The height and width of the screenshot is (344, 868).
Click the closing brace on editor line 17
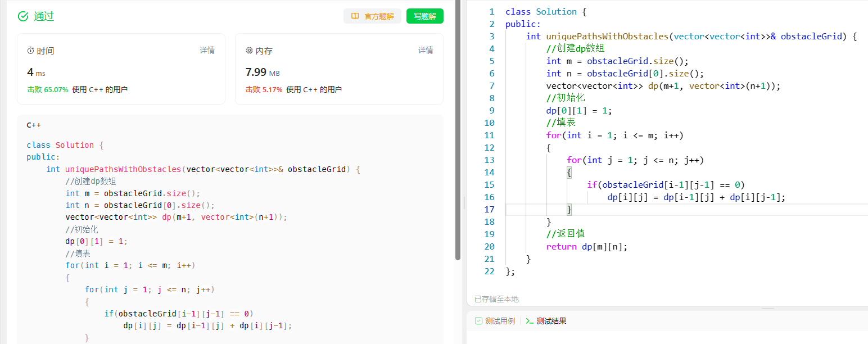coord(569,210)
